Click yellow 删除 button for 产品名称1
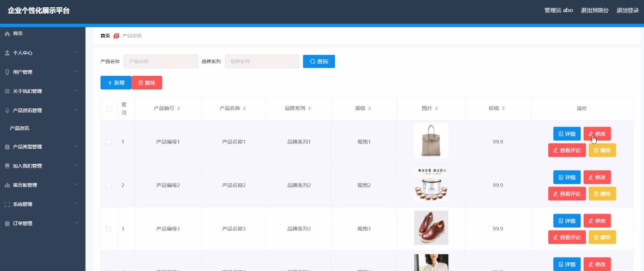The height and width of the screenshot is (271, 644). tap(602, 150)
